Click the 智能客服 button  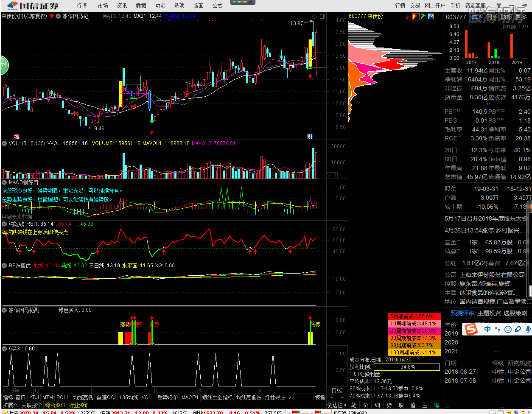(x=475, y=6)
